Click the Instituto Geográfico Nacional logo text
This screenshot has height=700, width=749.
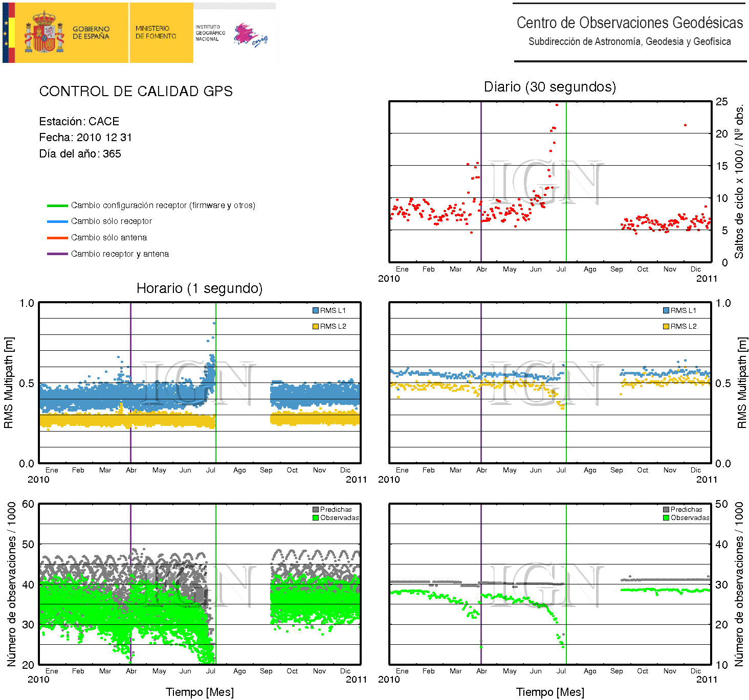[210, 33]
